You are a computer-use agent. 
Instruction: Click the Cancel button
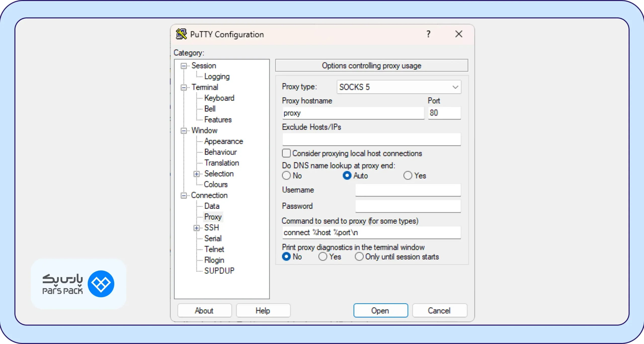[439, 311]
